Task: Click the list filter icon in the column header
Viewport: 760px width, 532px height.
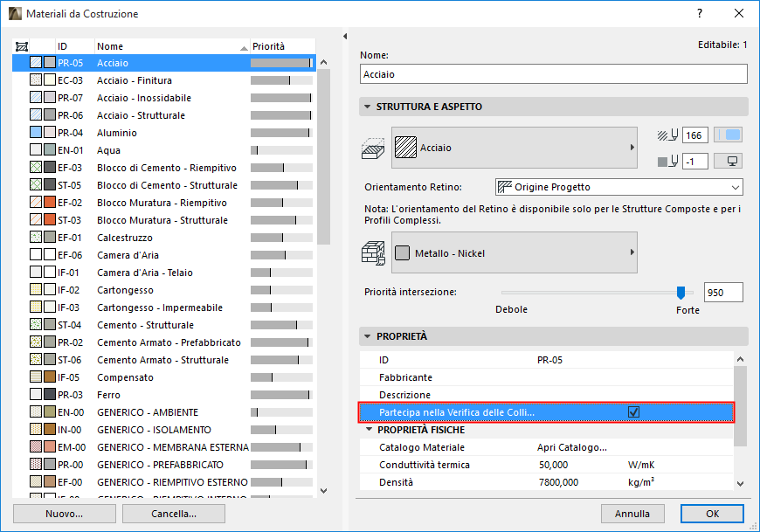Action: click(x=22, y=46)
